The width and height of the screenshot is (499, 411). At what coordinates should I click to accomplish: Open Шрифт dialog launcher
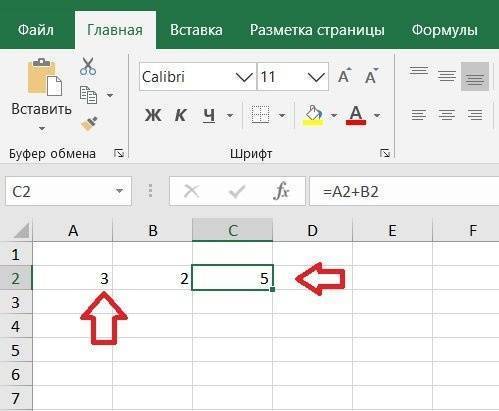coord(385,153)
